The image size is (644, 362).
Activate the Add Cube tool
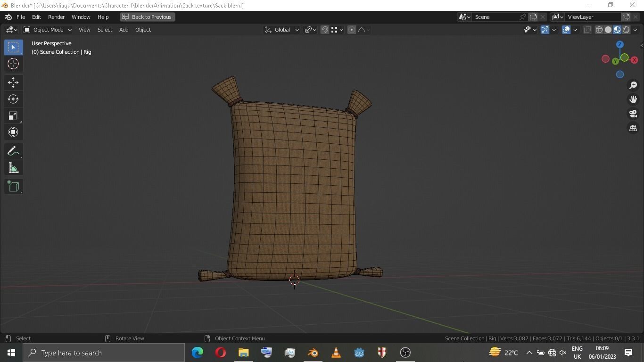point(13,186)
